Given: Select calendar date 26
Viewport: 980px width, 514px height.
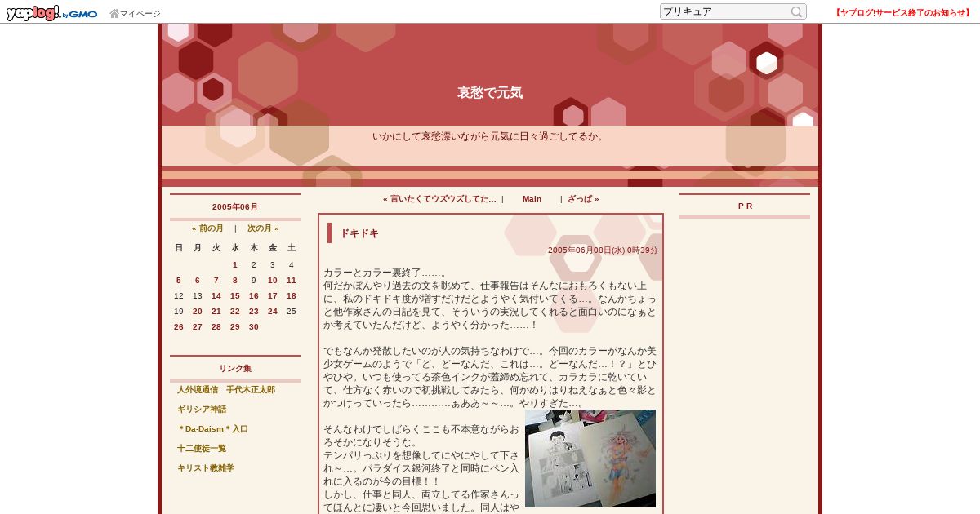Looking at the screenshot, I should [179, 327].
